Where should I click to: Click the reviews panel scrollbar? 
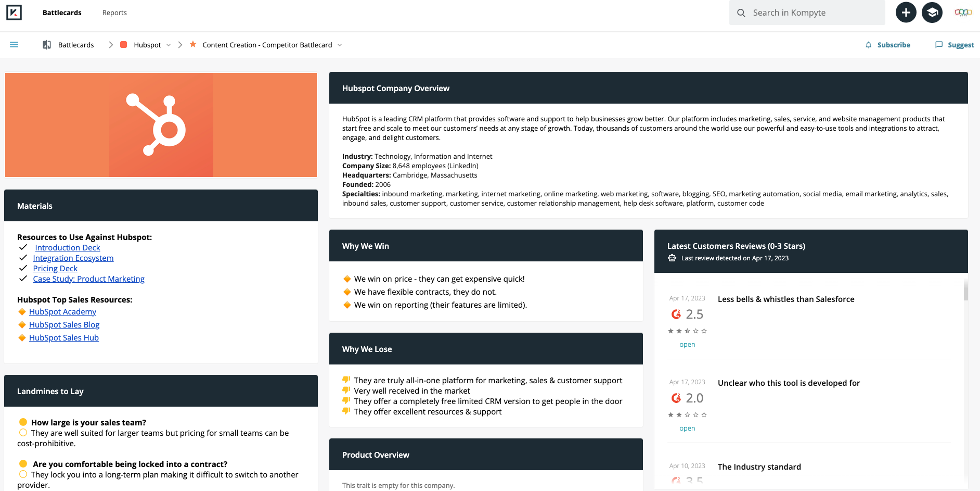pos(966,290)
